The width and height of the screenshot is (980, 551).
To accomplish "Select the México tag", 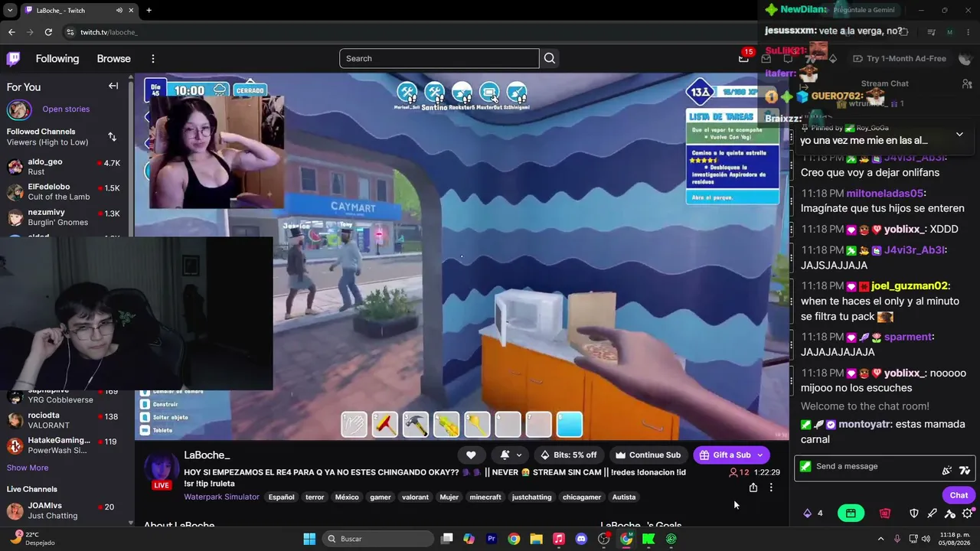I will [x=347, y=497].
